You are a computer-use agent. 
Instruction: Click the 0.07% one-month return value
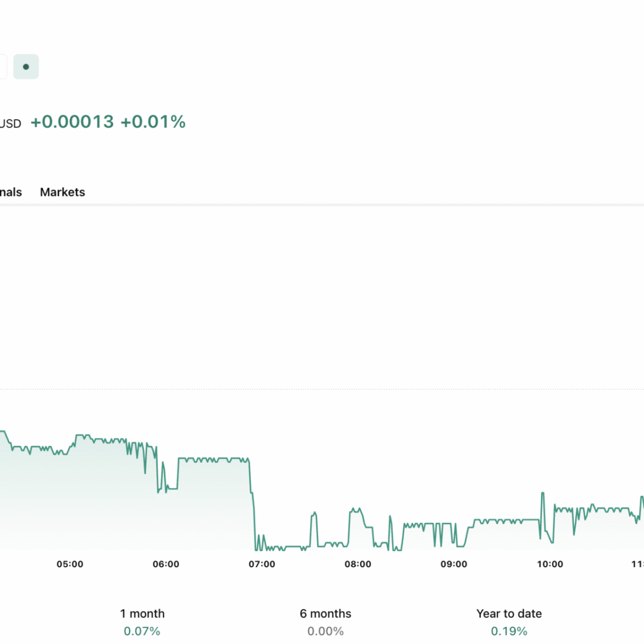pyautogui.click(x=142, y=631)
